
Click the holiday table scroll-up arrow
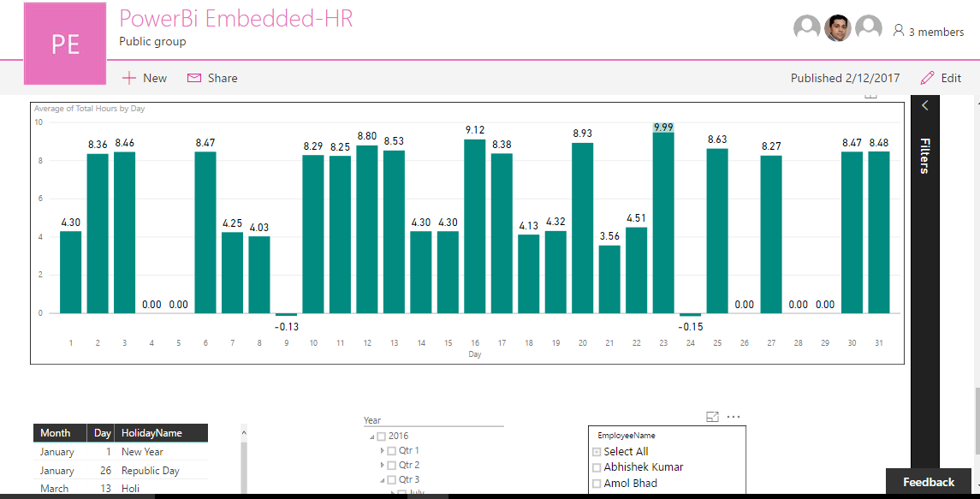(x=244, y=432)
